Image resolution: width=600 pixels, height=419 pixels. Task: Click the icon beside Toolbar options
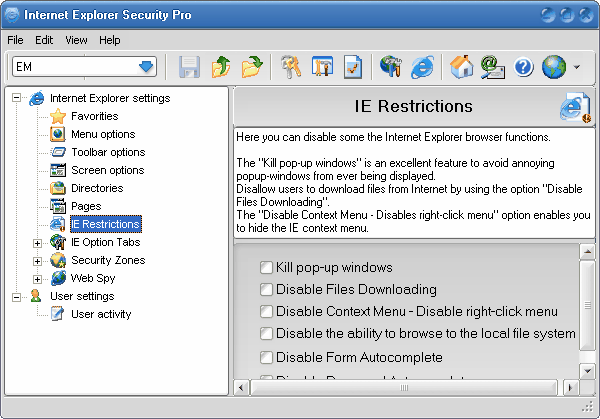coord(58,152)
